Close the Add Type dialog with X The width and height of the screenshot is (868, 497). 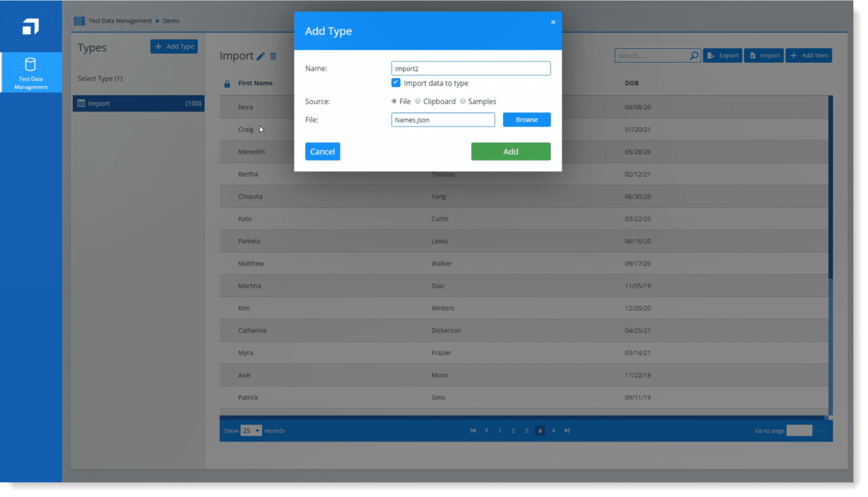tap(553, 22)
